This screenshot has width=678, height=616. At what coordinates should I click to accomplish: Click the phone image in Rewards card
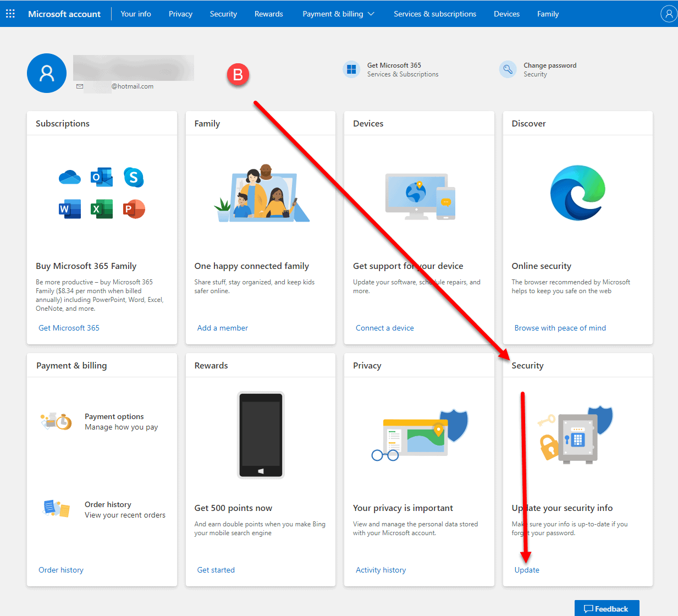pyautogui.click(x=261, y=435)
